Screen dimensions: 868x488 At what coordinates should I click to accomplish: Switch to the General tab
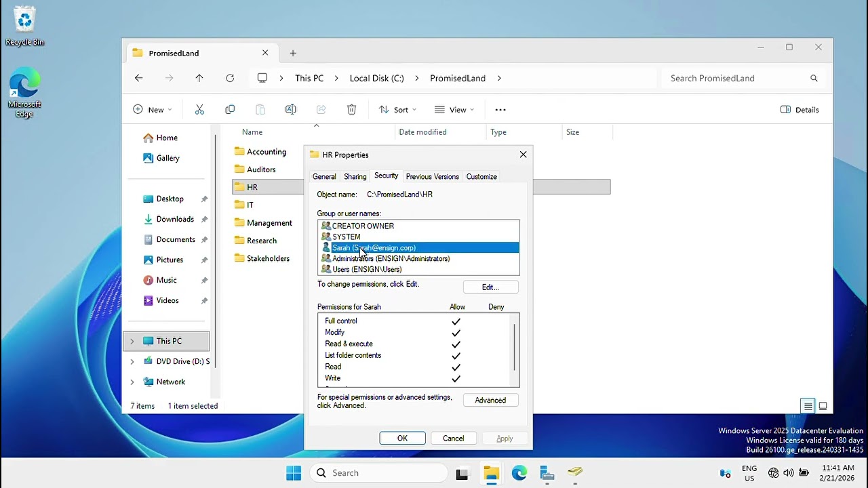[324, 176]
